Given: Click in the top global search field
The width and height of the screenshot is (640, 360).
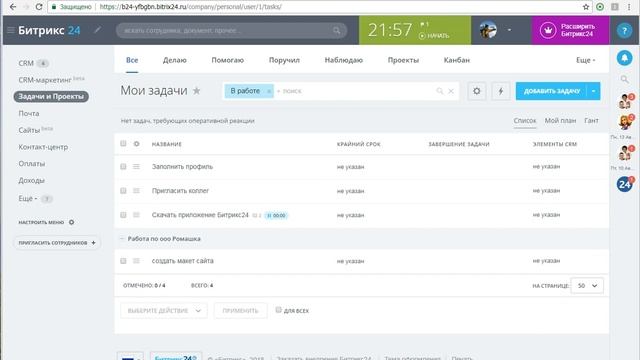Looking at the screenshot, I should (232, 31).
